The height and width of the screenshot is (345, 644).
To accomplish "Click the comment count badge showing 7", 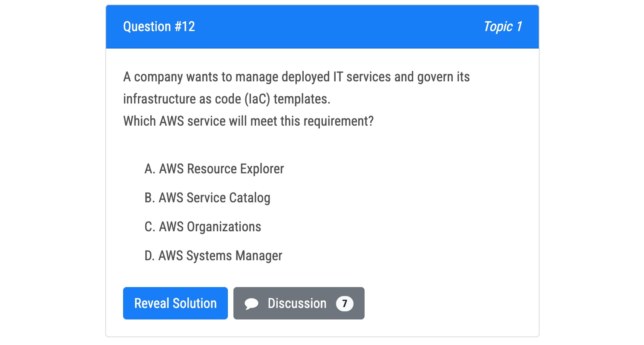I will (x=345, y=304).
